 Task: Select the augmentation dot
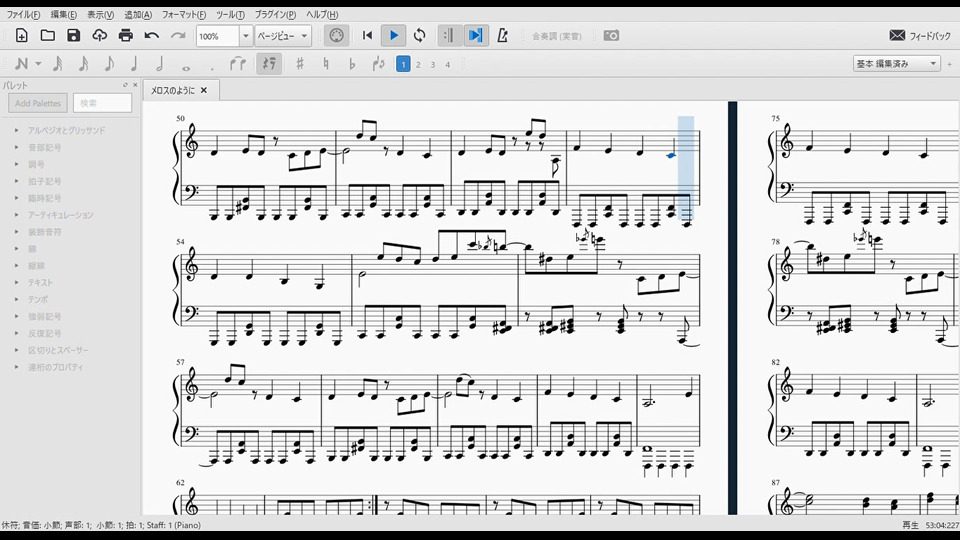(212, 67)
